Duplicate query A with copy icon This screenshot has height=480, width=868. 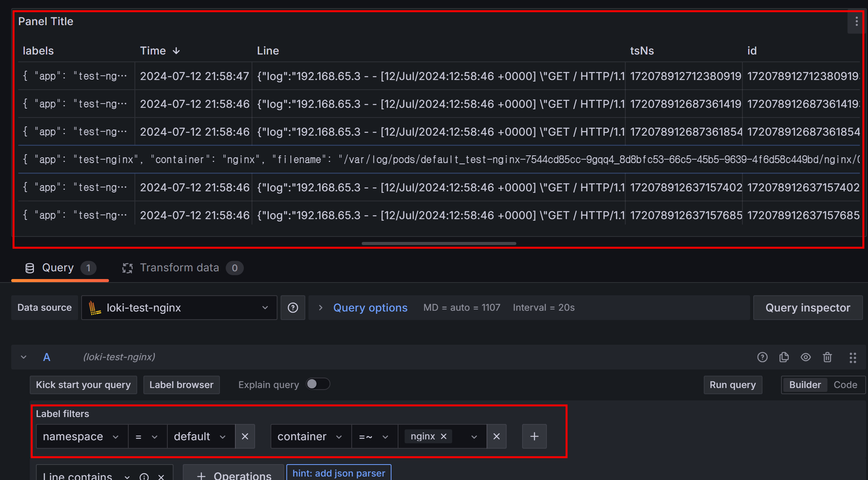coord(784,357)
